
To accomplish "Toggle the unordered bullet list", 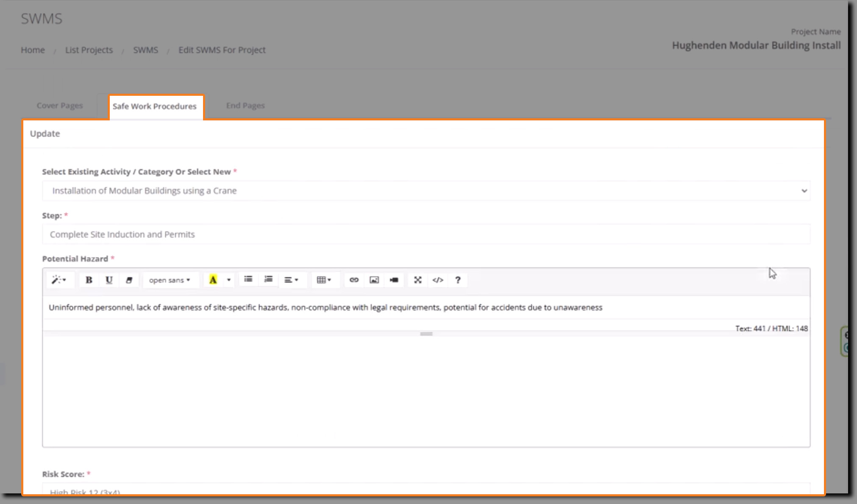I will coord(248,279).
